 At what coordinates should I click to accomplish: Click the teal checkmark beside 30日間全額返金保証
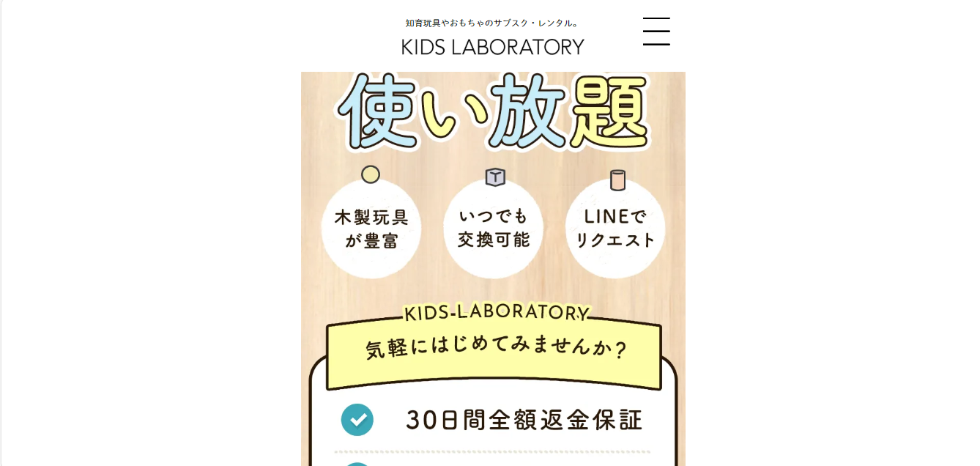[x=357, y=420]
